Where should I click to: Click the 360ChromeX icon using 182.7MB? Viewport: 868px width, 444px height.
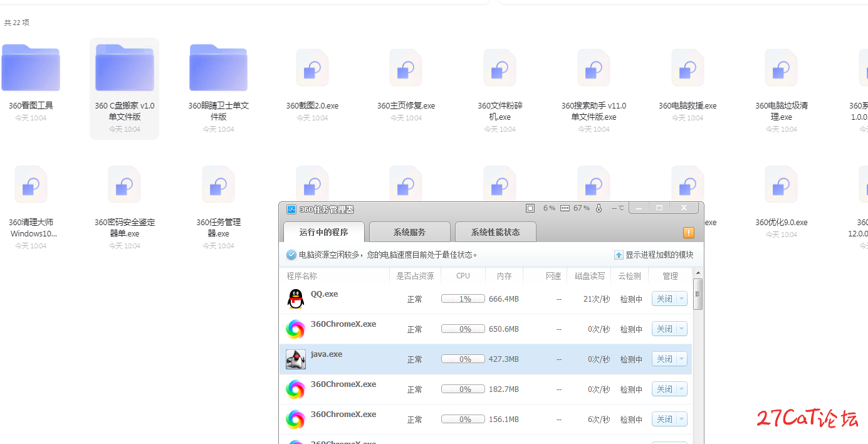[x=296, y=389]
